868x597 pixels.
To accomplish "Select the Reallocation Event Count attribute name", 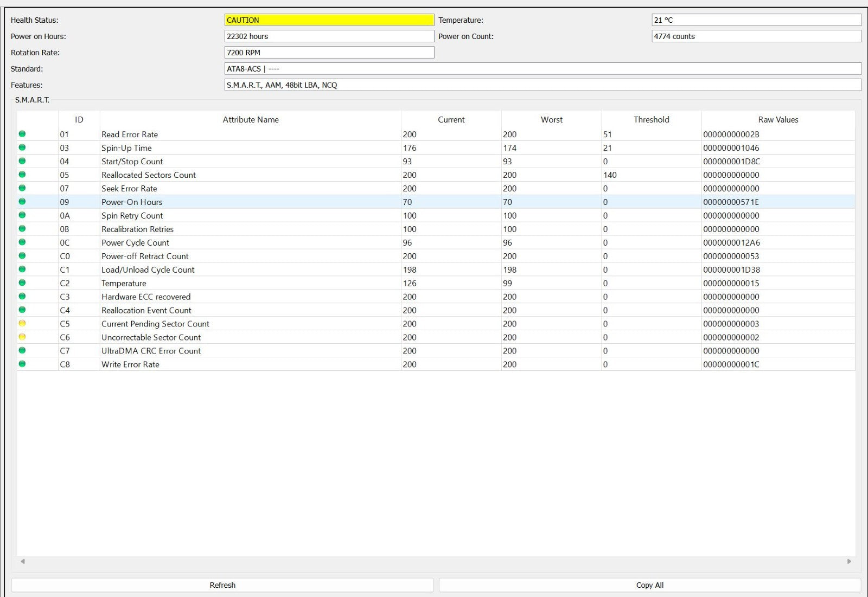I will point(146,311).
